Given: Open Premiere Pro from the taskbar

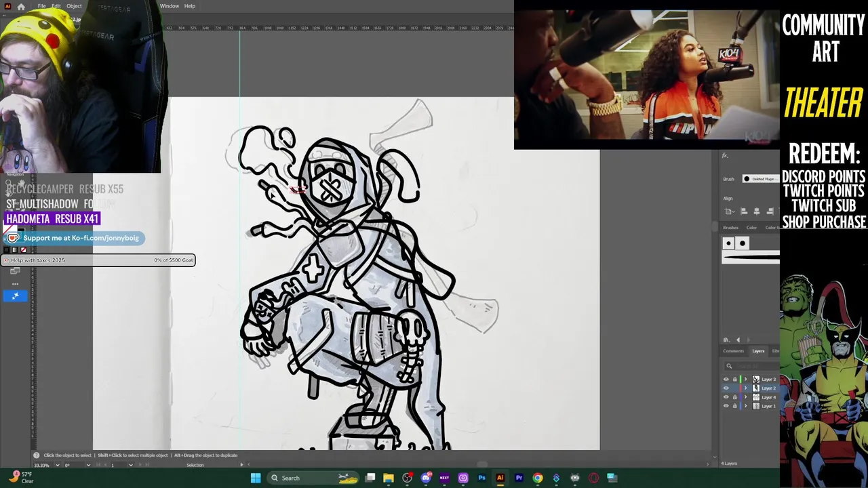Looking at the screenshot, I should point(519,478).
